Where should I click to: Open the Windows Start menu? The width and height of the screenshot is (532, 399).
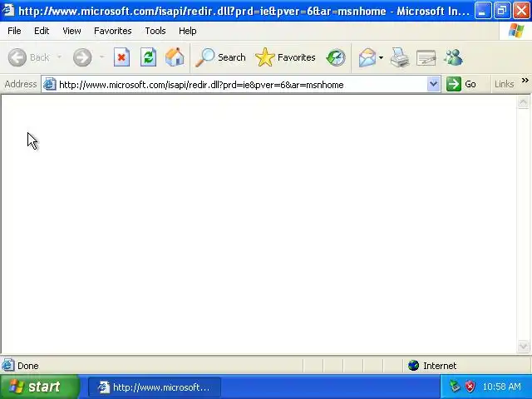tap(39, 387)
